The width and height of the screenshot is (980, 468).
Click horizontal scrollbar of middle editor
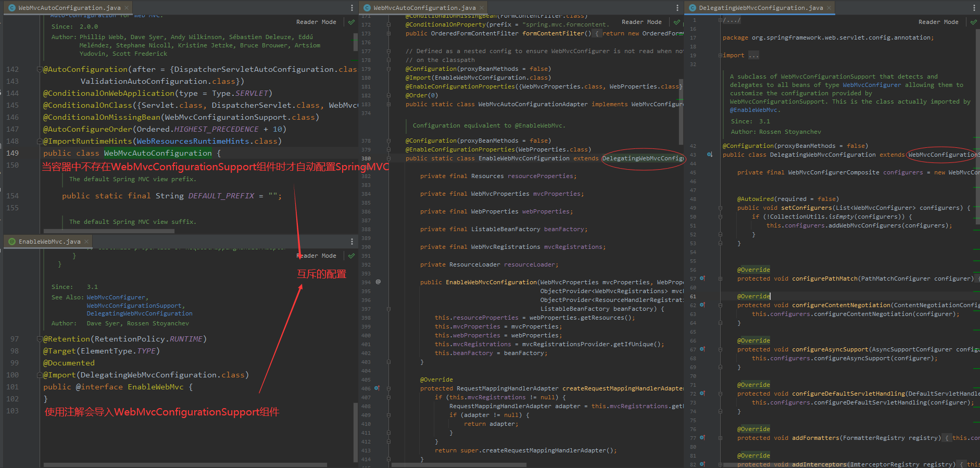tap(460, 465)
